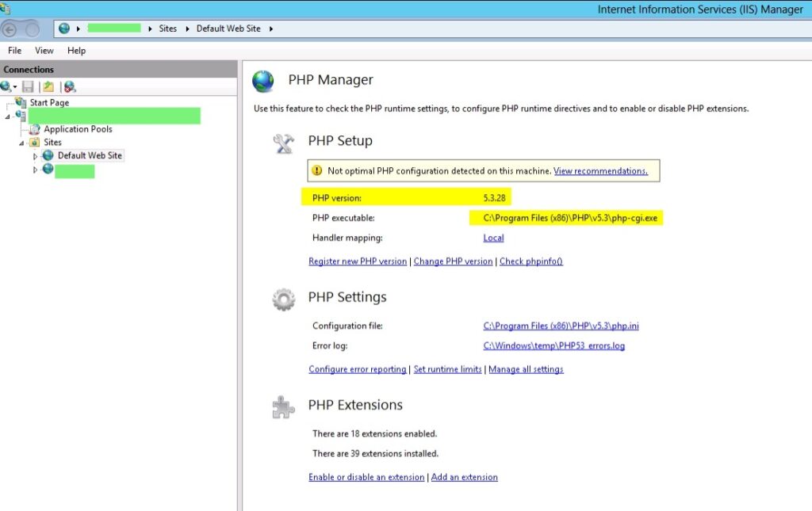Collapse the server node in Connections tree
The height and width of the screenshot is (511, 812).
tap(7, 117)
